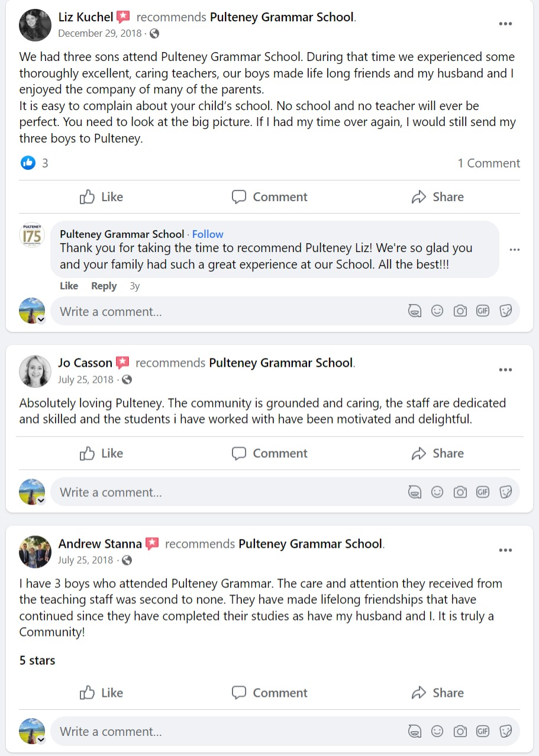Add sticker to comment on Liz Kuchel's post
539x756 pixels.
click(505, 311)
